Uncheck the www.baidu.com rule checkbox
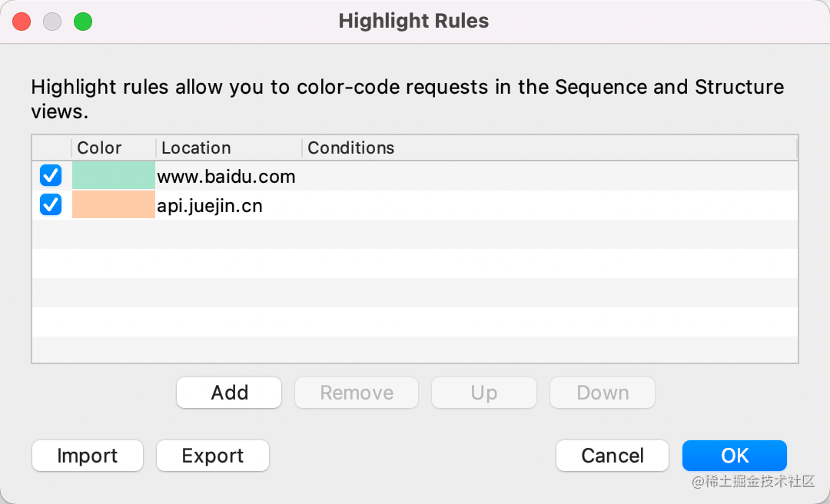 [51, 177]
